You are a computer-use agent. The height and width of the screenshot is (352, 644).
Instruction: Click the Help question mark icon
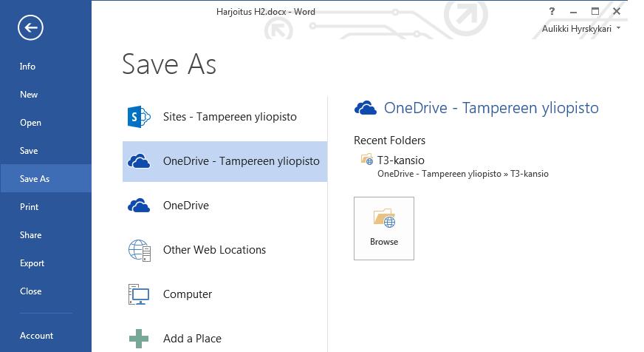click(x=552, y=11)
